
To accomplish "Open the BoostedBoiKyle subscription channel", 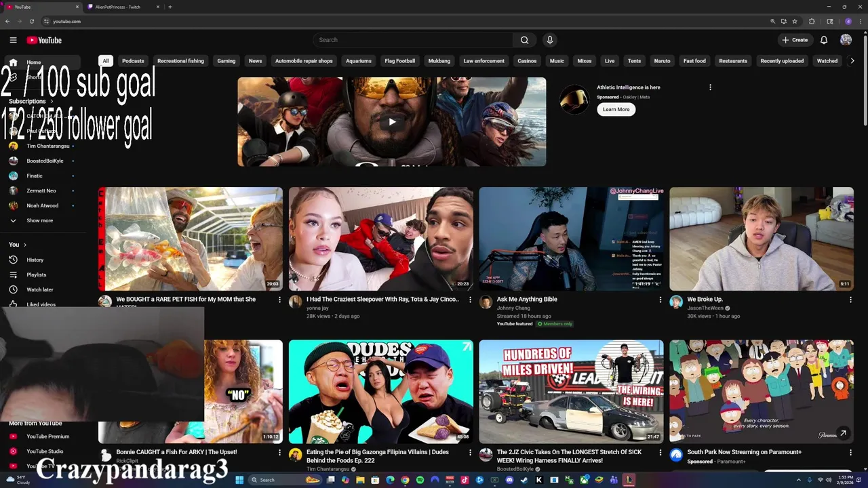I will 45,161.
